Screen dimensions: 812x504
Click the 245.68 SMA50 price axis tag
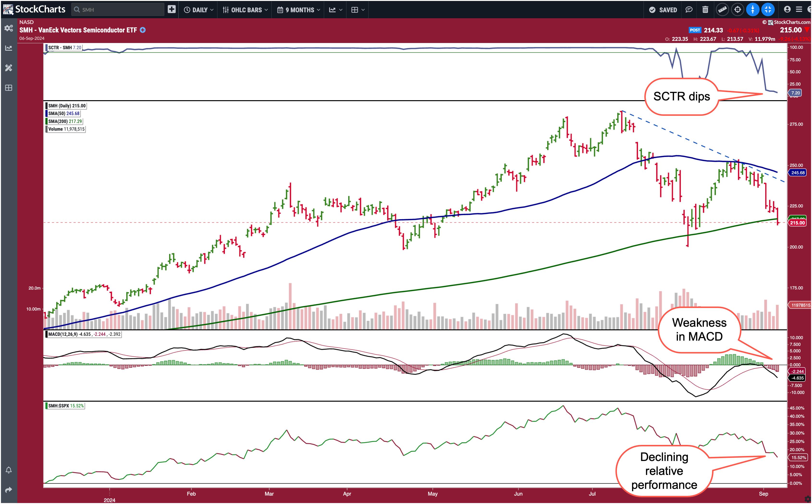(x=798, y=173)
